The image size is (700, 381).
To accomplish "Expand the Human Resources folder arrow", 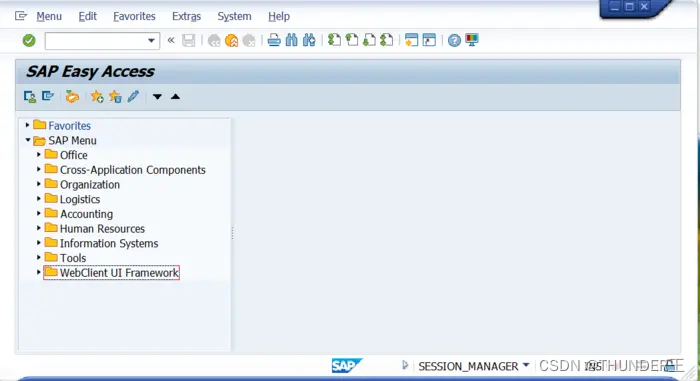I will click(39, 229).
